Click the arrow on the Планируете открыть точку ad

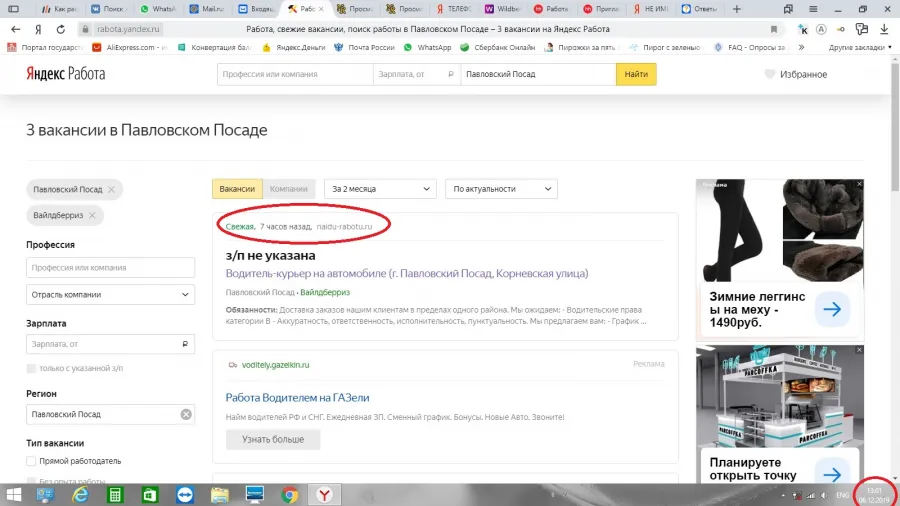[832, 474]
